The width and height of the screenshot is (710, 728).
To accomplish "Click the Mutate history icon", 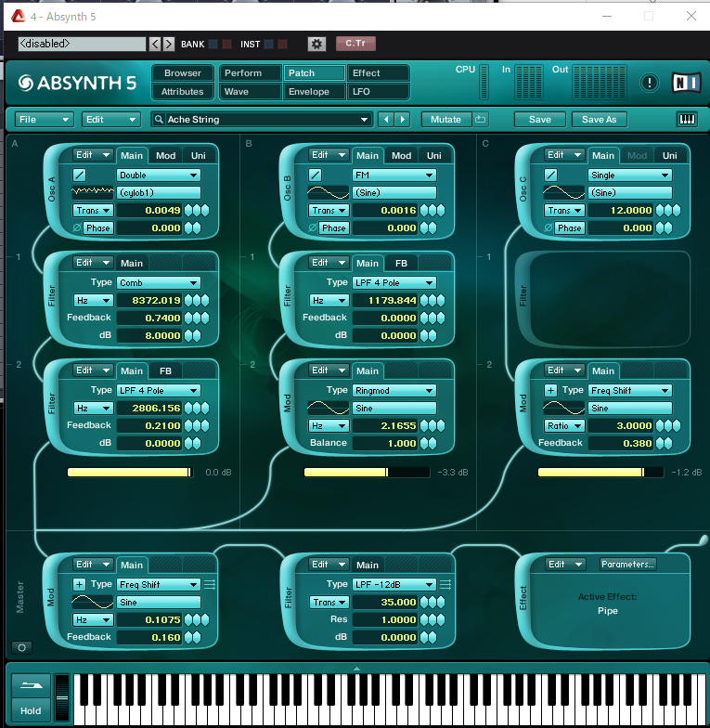I will 481,119.
